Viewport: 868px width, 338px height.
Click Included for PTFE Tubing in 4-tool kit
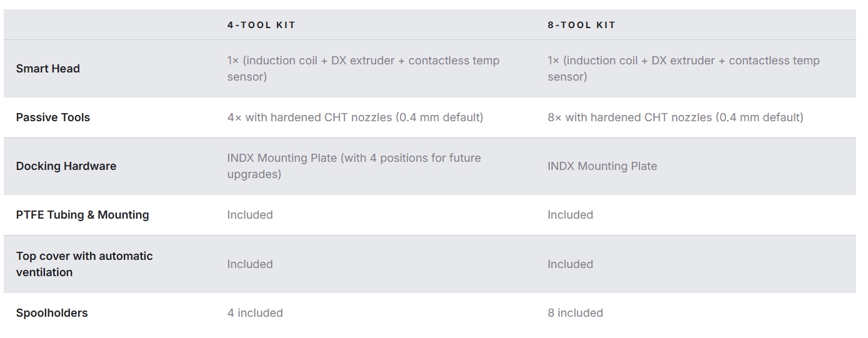click(250, 215)
